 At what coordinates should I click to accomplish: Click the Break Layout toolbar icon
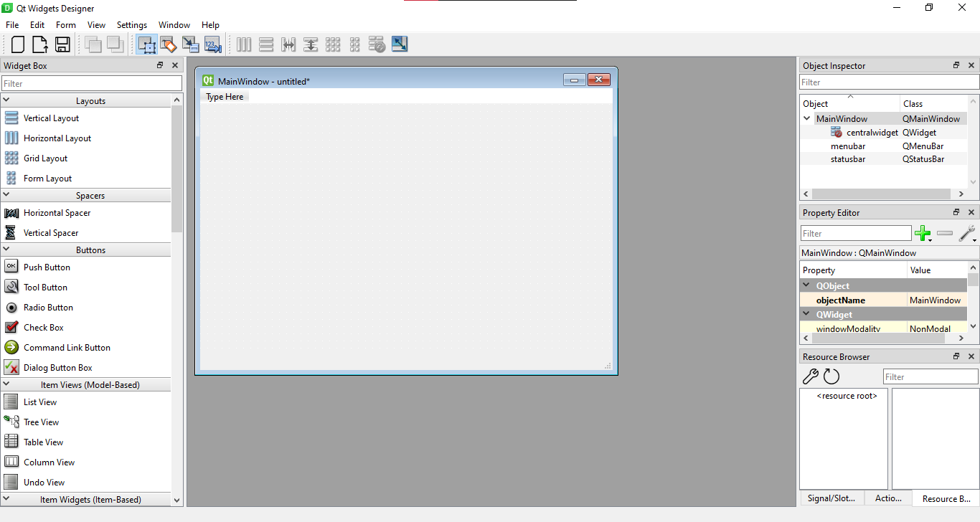(377, 44)
